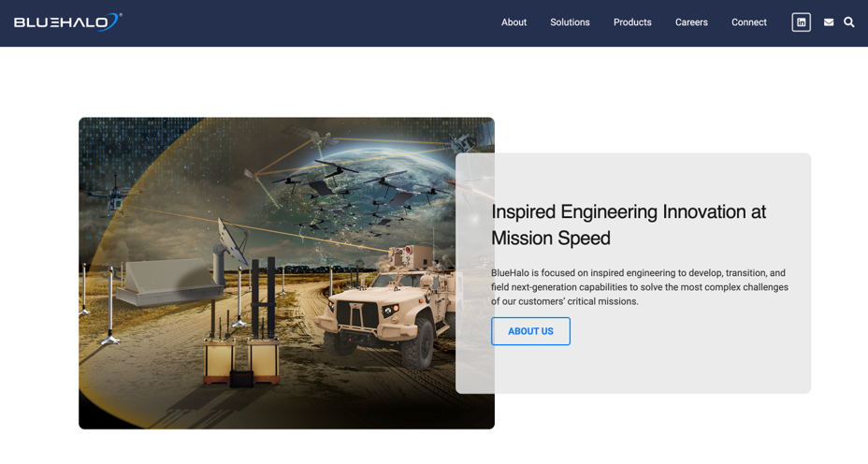Click the email envelope icon
Screen dimensions: 868x464
[x=829, y=22]
